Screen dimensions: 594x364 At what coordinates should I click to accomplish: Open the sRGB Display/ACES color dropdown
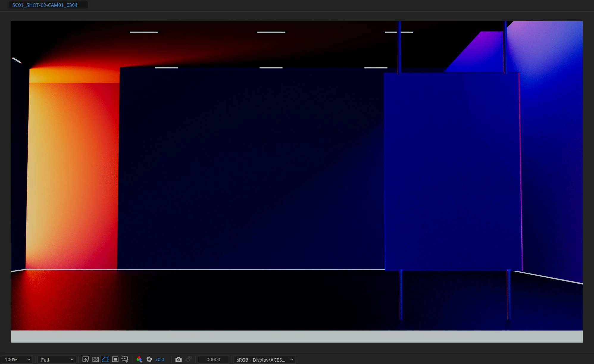tap(265, 360)
